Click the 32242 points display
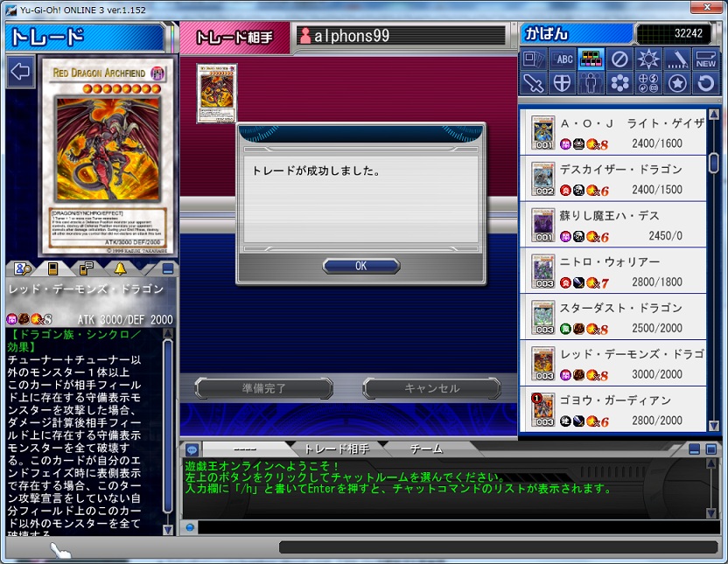Viewport: 728px width, 564px height. (673, 33)
